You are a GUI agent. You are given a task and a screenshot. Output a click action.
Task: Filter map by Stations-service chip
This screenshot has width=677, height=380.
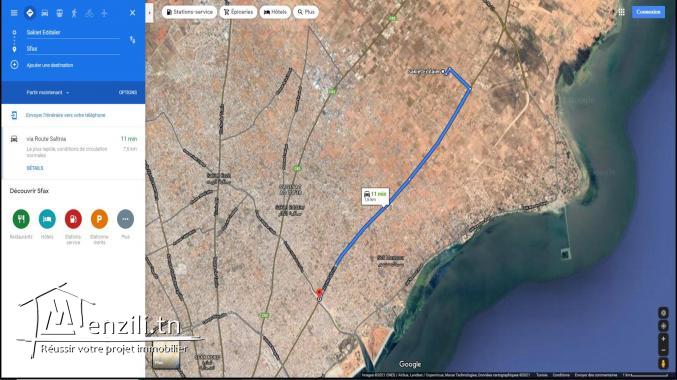tap(190, 12)
